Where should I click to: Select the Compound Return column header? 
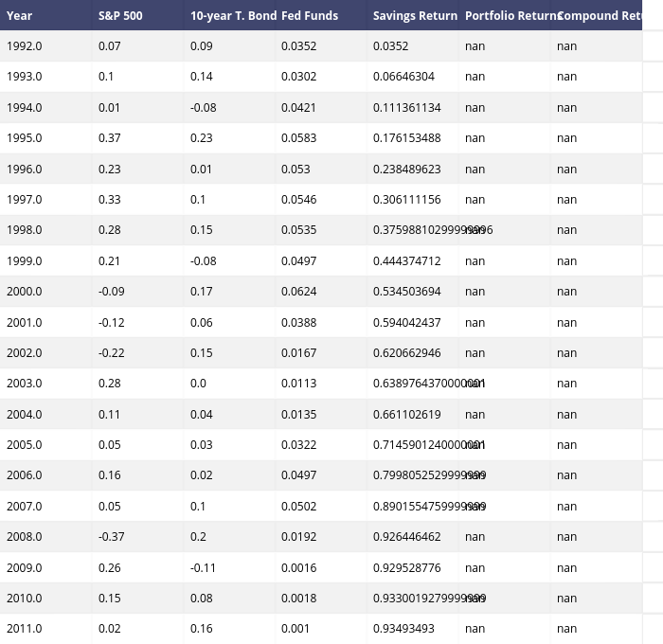pos(599,16)
